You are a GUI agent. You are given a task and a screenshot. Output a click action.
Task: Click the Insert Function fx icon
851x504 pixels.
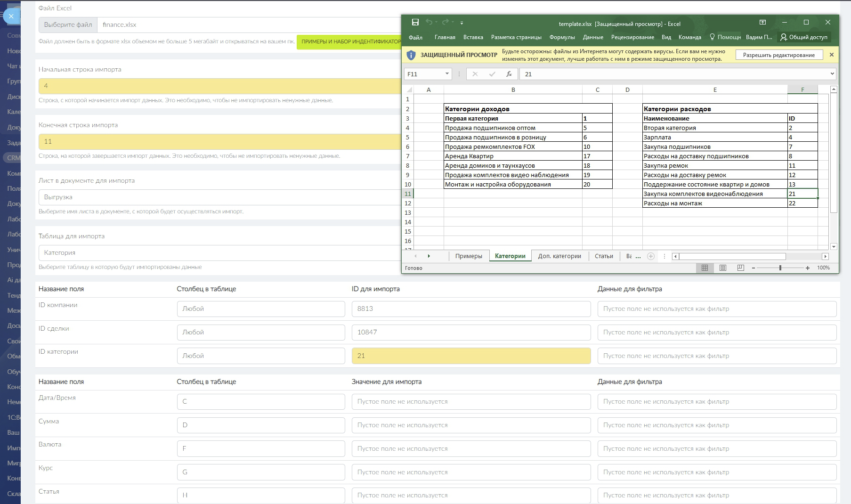pyautogui.click(x=509, y=74)
